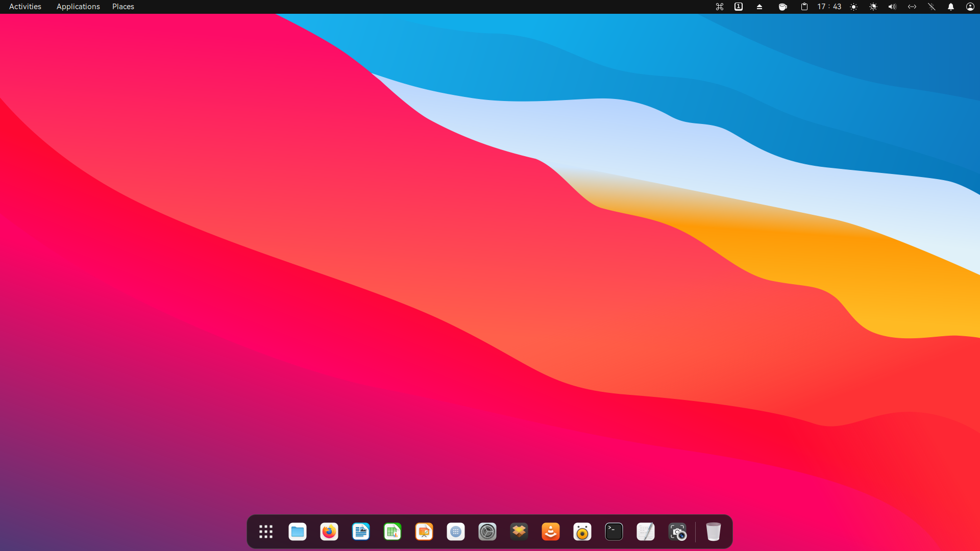Open the user account icon
980x551 pixels.
click(x=970, y=7)
